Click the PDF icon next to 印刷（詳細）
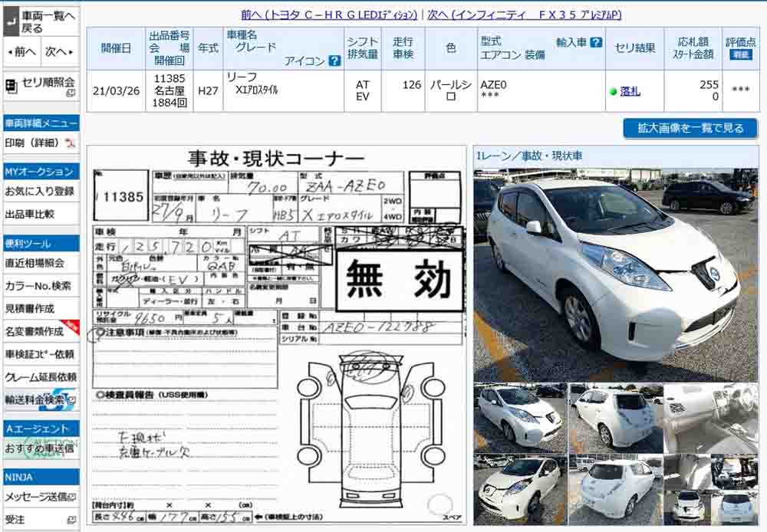The width and height of the screenshot is (767, 532). click(x=70, y=143)
